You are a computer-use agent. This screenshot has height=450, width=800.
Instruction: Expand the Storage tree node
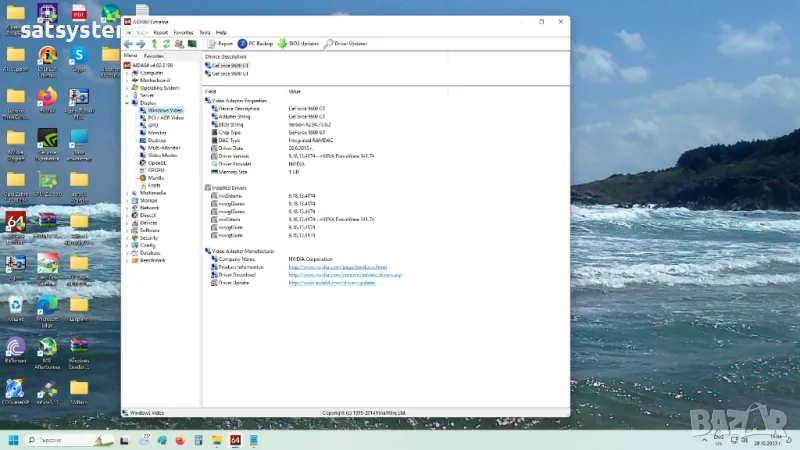(x=127, y=200)
